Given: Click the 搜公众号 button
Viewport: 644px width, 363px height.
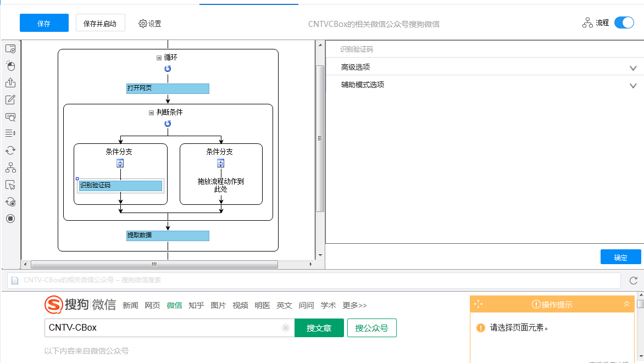Looking at the screenshot, I should 371,328.
